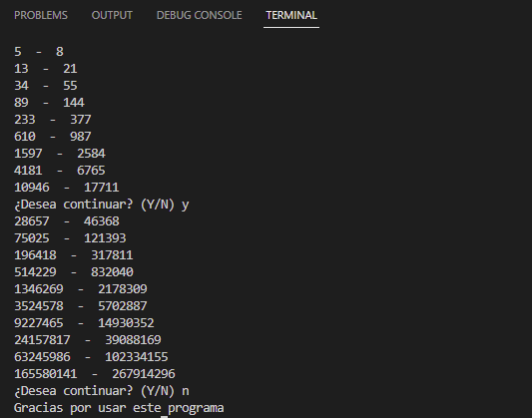Select the DEBUG CONSOLE tab

(x=200, y=15)
